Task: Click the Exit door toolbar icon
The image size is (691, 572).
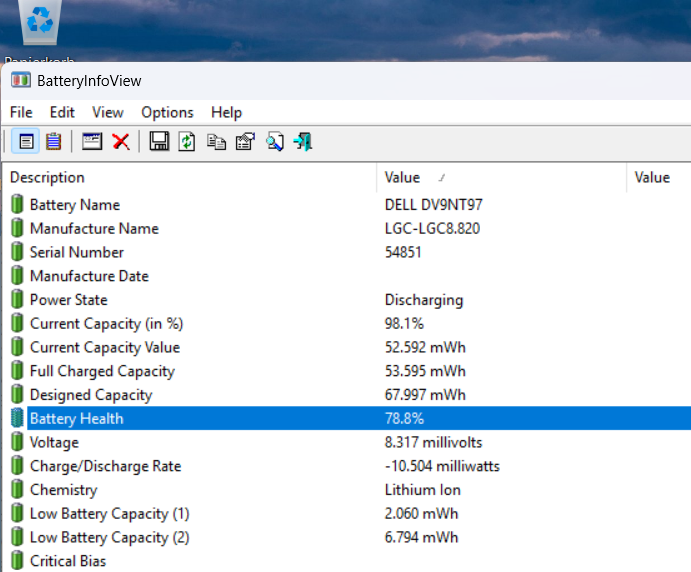Action: click(303, 142)
